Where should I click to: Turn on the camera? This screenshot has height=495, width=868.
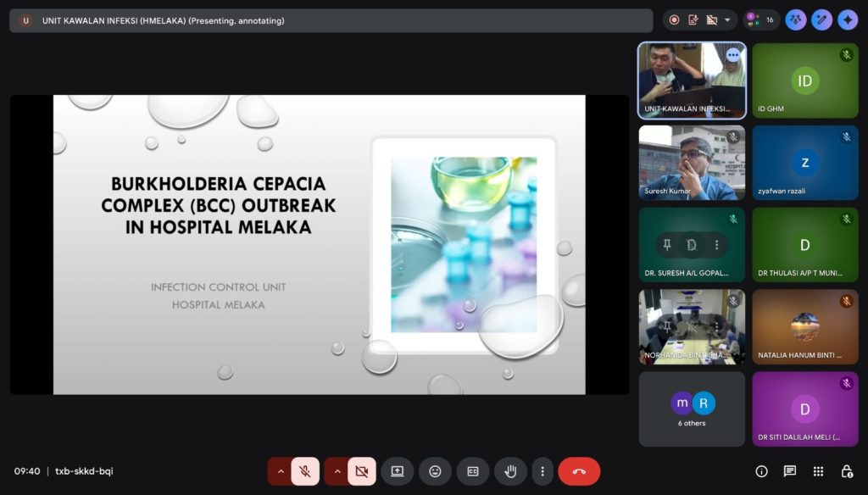[361, 471]
